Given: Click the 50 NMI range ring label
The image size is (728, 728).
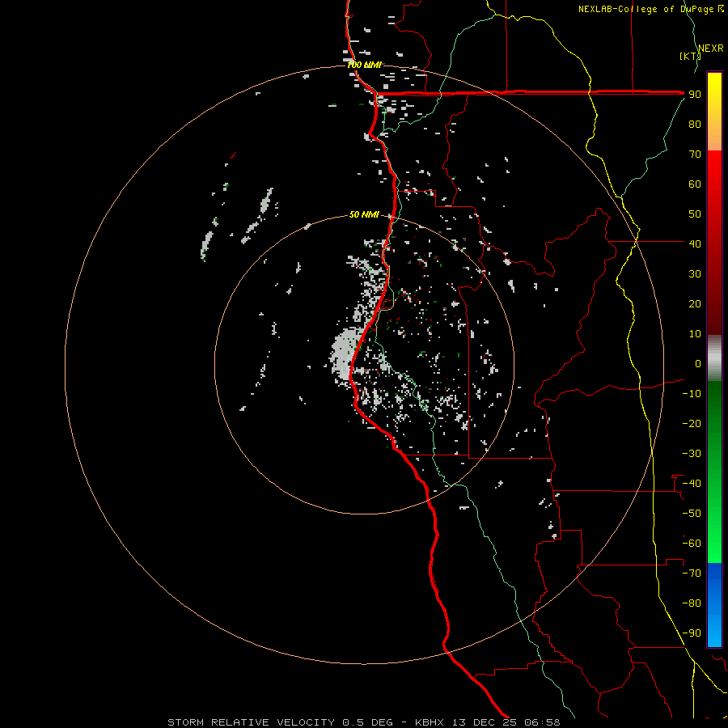Looking at the screenshot, I should coord(365,214).
